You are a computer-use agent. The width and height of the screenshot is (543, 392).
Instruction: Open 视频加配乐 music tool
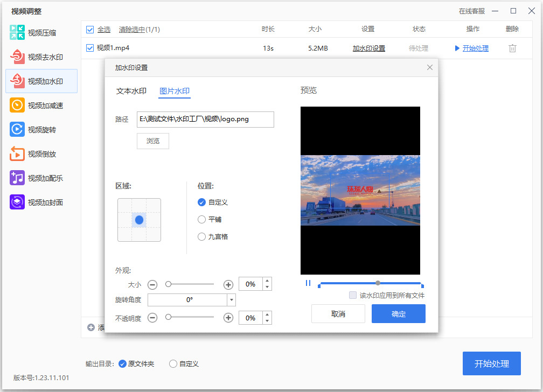[37, 178]
